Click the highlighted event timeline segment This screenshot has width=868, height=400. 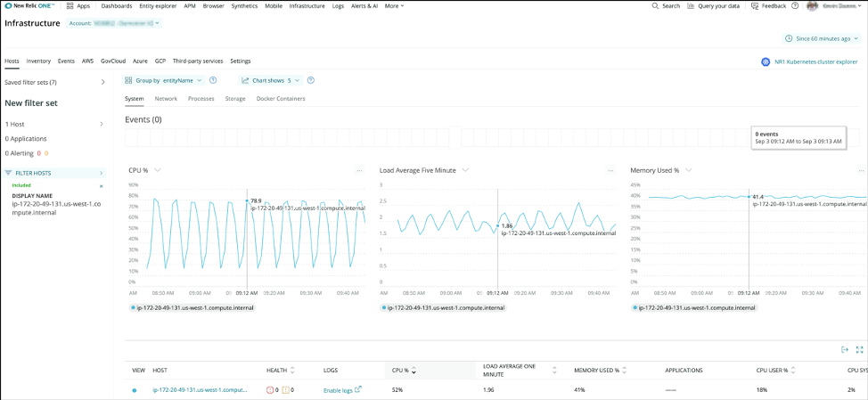click(455, 138)
